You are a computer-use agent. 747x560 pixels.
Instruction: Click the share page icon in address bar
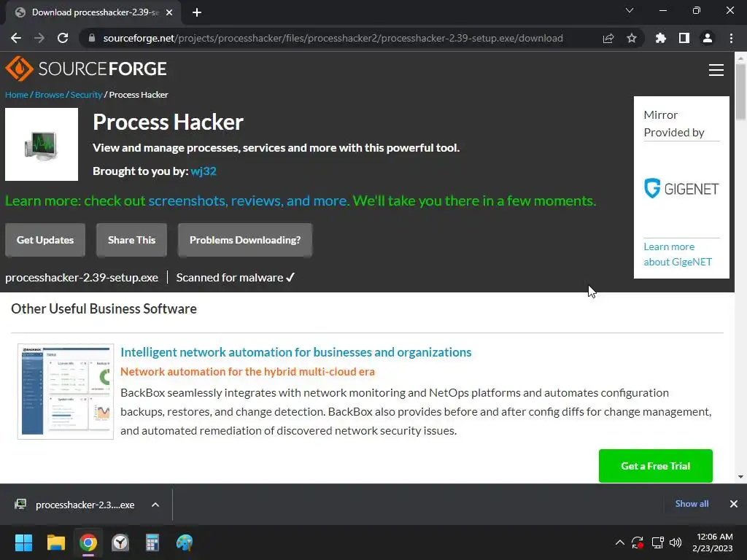[x=608, y=38]
